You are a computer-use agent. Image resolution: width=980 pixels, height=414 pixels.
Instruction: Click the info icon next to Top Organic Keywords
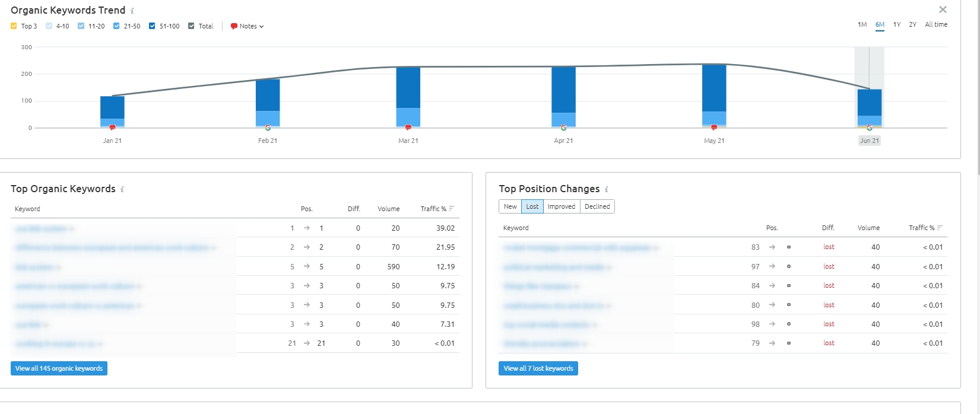pyautogui.click(x=122, y=189)
